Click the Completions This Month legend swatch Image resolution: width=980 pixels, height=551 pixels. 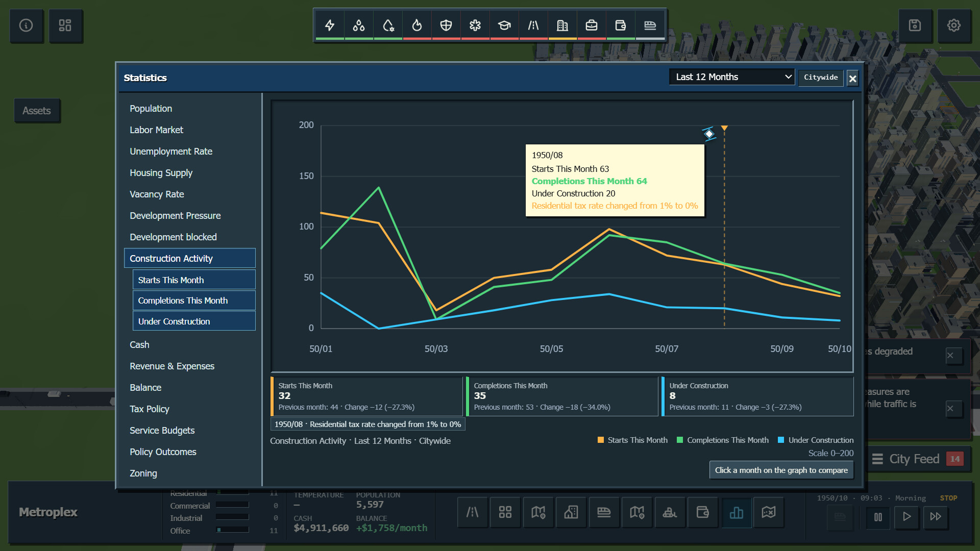pos(680,440)
